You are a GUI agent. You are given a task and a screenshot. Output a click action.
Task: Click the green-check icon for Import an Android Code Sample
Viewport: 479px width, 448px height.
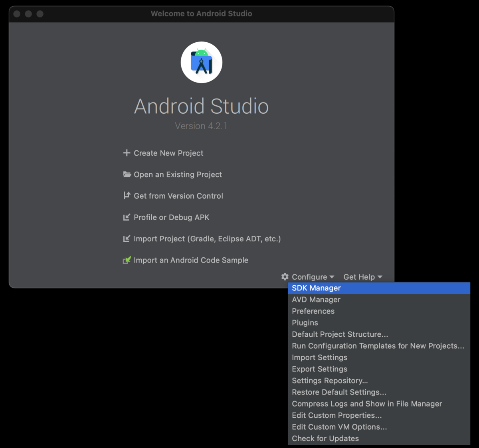[x=127, y=260]
